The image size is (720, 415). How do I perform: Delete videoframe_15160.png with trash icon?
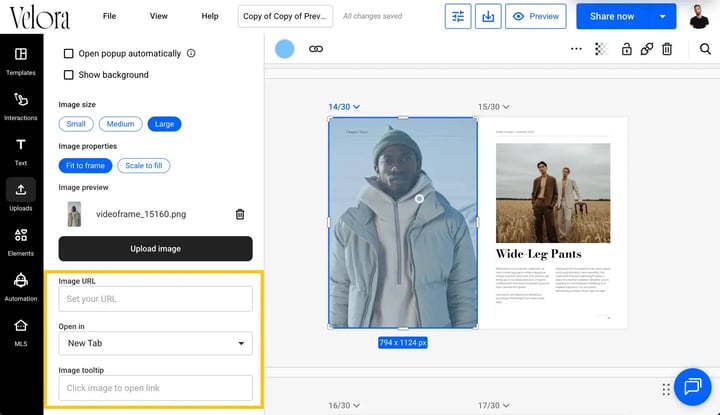(x=240, y=214)
